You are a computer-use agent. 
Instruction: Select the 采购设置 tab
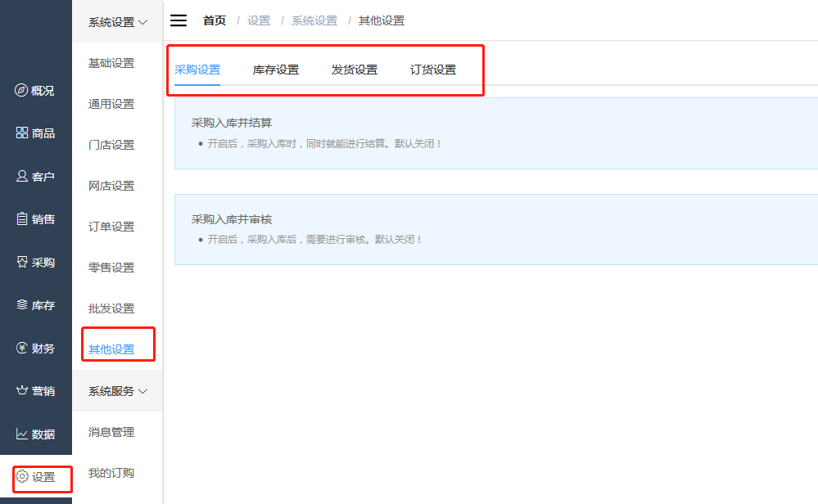pyautogui.click(x=197, y=70)
